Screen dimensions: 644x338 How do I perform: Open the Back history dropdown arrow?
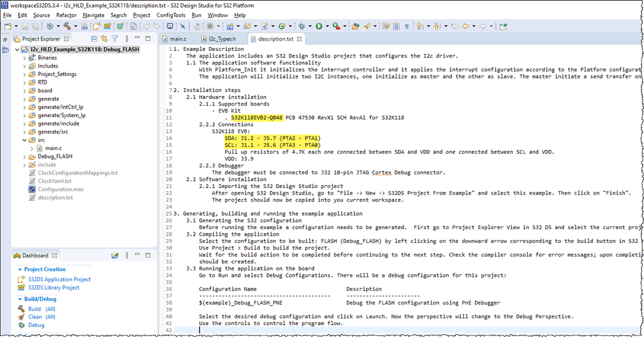point(474,26)
